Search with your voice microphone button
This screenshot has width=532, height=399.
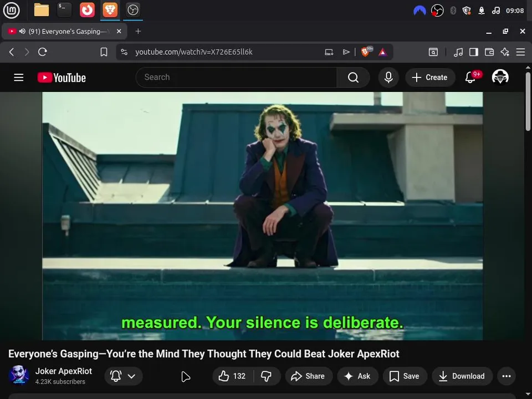tap(388, 78)
